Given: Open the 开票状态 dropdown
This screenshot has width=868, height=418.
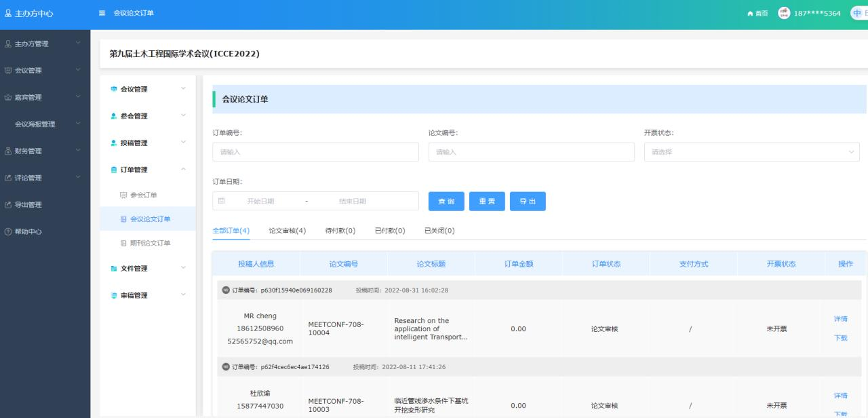Looking at the screenshot, I should click(751, 152).
